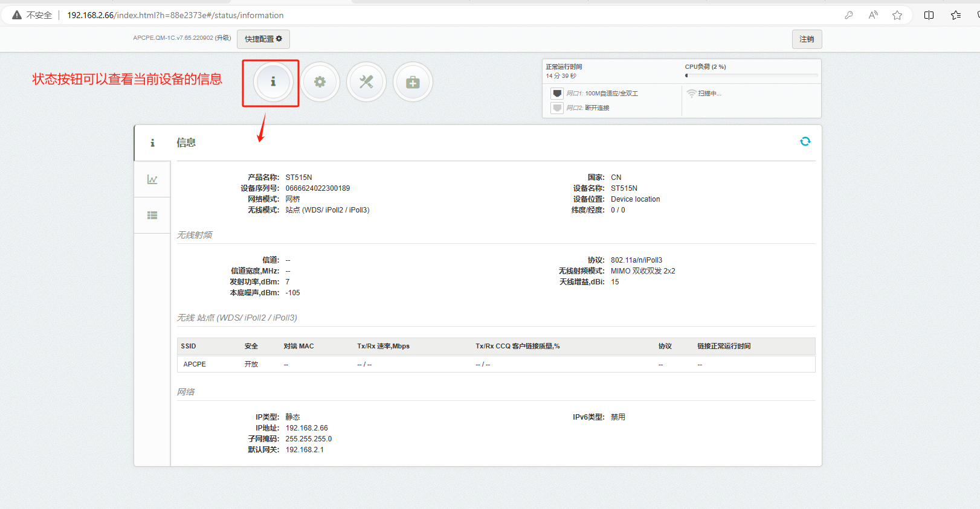Select the APCPE SSID table row
The image size is (980, 509).
tap(495, 364)
